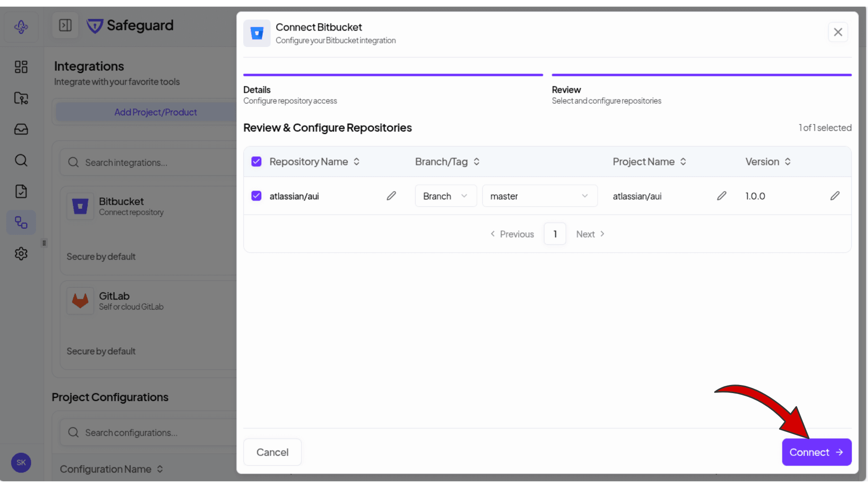Click the SK user avatar

tap(21, 463)
